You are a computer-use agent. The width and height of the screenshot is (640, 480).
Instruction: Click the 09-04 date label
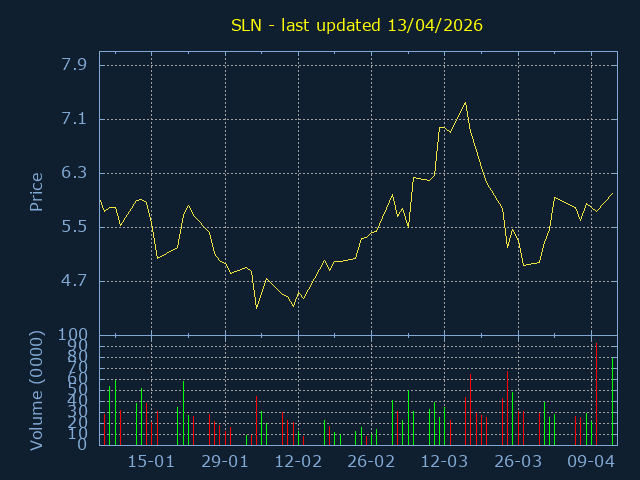(x=591, y=462)
